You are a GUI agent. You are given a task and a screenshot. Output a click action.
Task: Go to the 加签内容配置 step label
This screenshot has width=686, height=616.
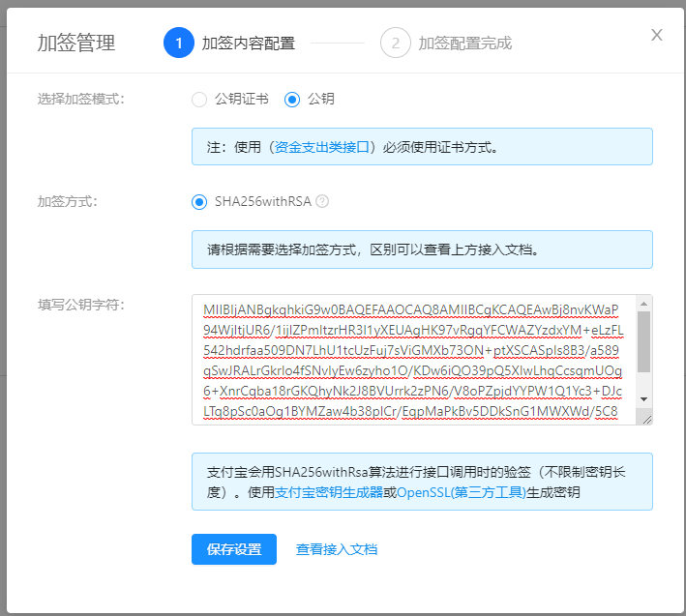pos(248,43)
